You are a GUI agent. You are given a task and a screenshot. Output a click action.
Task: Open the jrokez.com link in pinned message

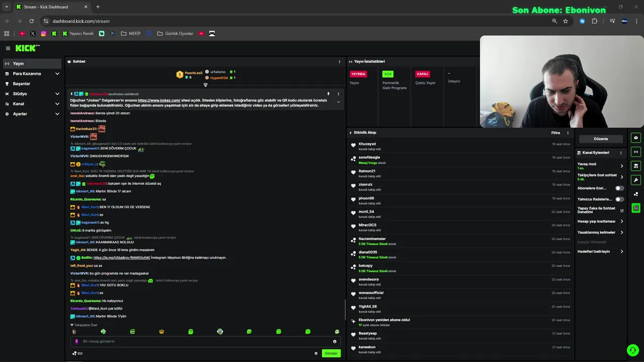159,100
